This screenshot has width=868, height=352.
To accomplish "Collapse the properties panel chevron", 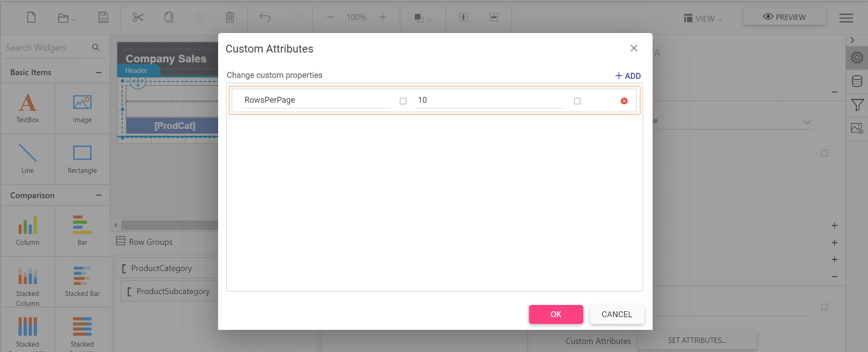I will pyautogui.click(x=852, y=40).
